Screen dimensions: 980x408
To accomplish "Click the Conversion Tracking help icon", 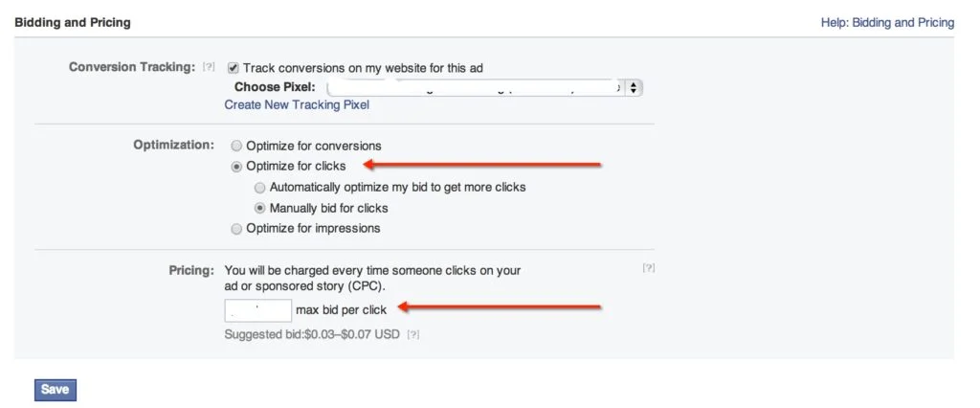I will 209,68.
